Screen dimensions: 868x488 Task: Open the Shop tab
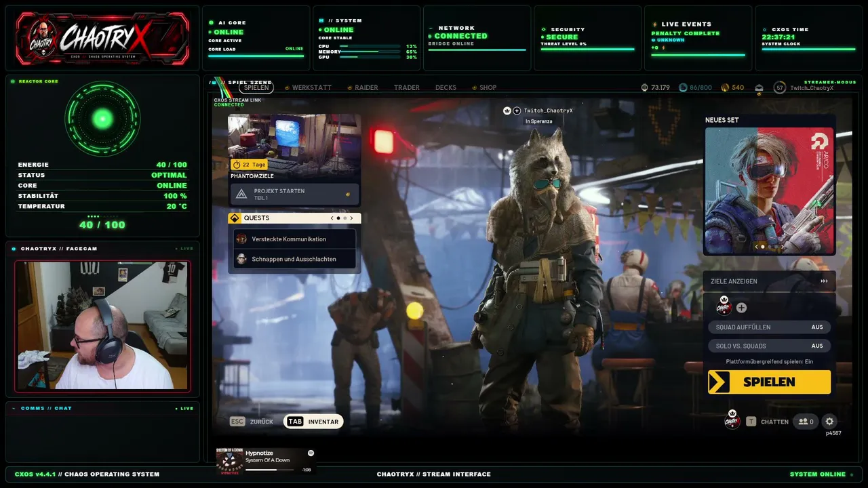[x=488, y=87]
